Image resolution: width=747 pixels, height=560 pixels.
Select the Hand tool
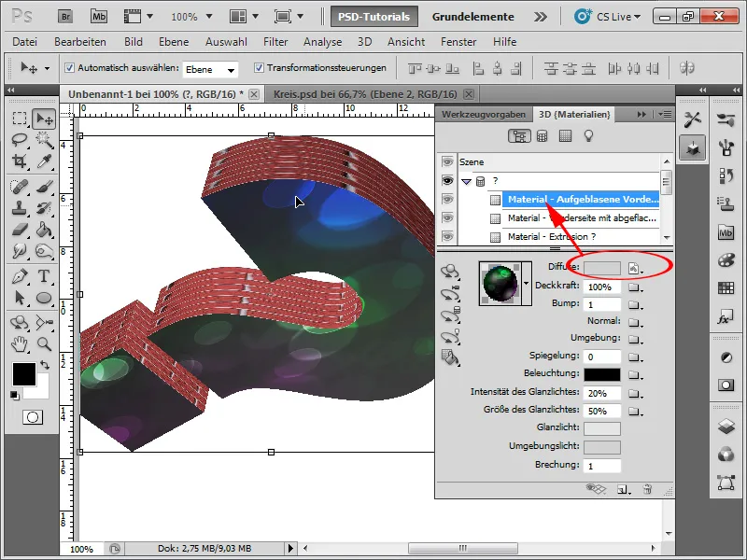coord(19,343)
